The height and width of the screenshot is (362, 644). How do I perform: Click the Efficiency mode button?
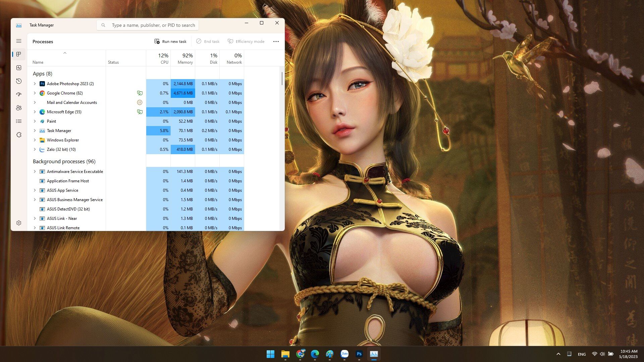(x=246, y=42)
